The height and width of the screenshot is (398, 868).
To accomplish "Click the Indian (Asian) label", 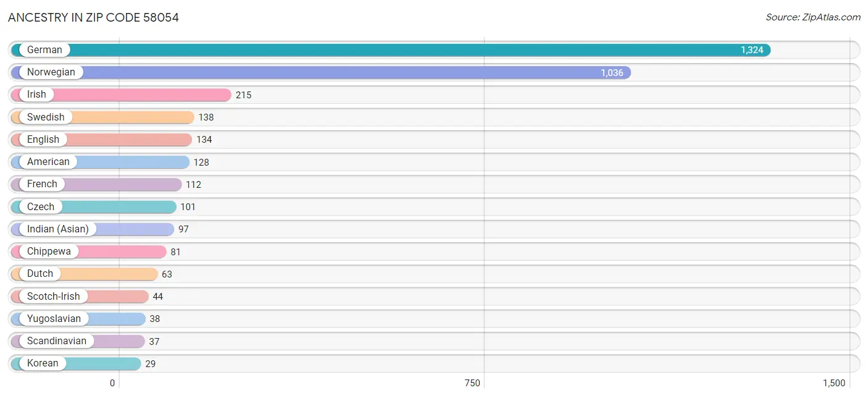I will 58,229.
